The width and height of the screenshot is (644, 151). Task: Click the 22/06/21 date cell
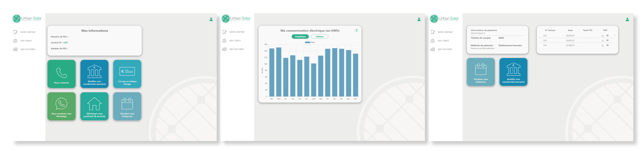tap(570, 45)
